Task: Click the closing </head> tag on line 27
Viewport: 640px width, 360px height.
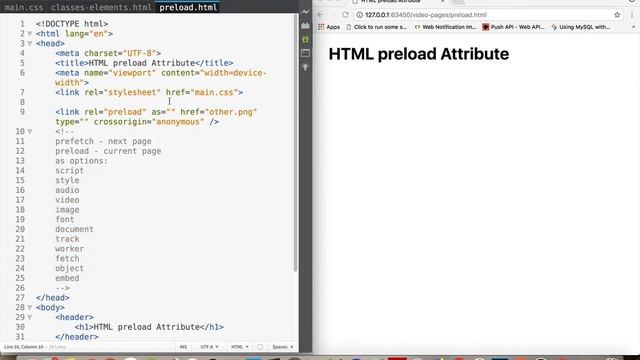Action: pos(53,298)
